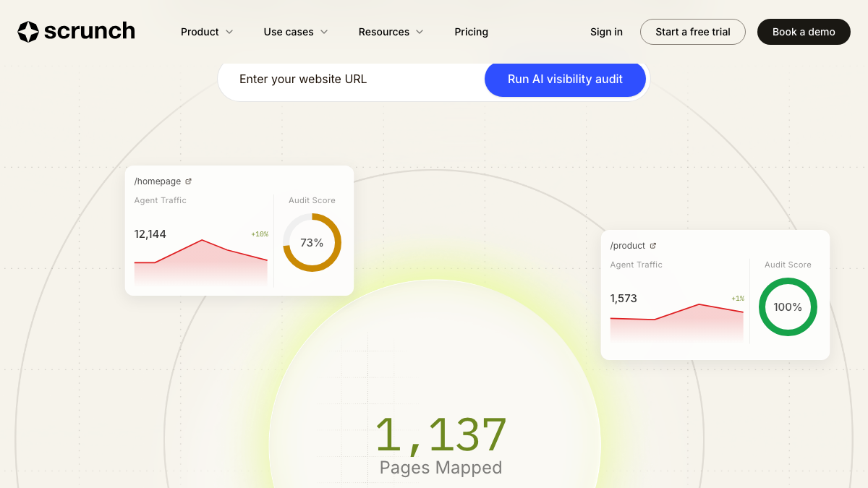Click Start a free trial button
This screenshot has height=488, width=868.
click(693, 32)
